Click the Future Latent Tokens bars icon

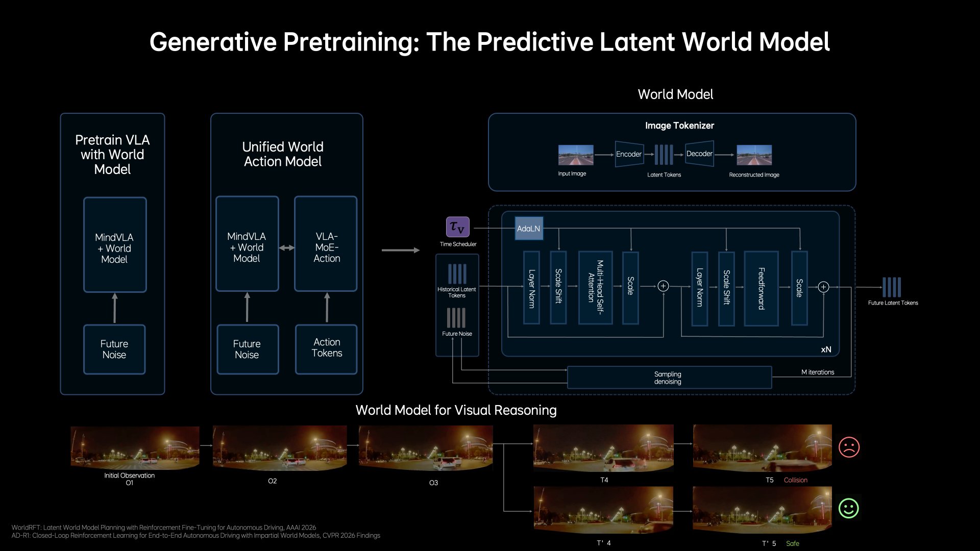892,287
